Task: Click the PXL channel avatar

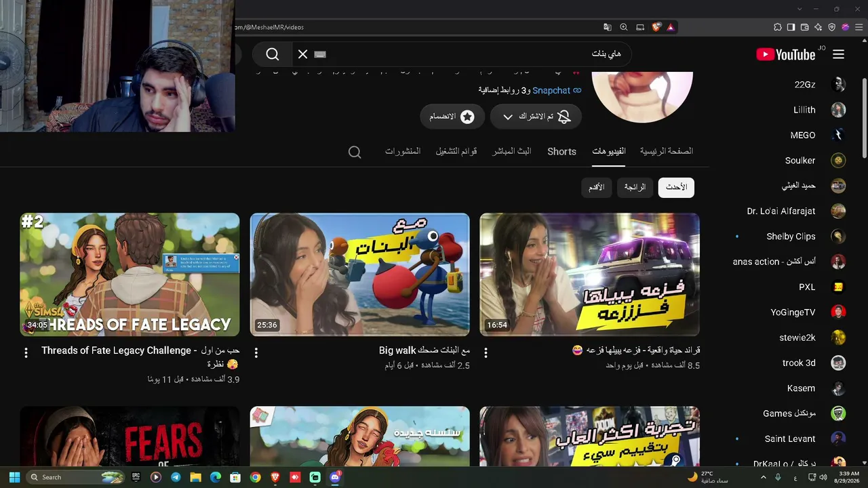Action: click(839, 287)
